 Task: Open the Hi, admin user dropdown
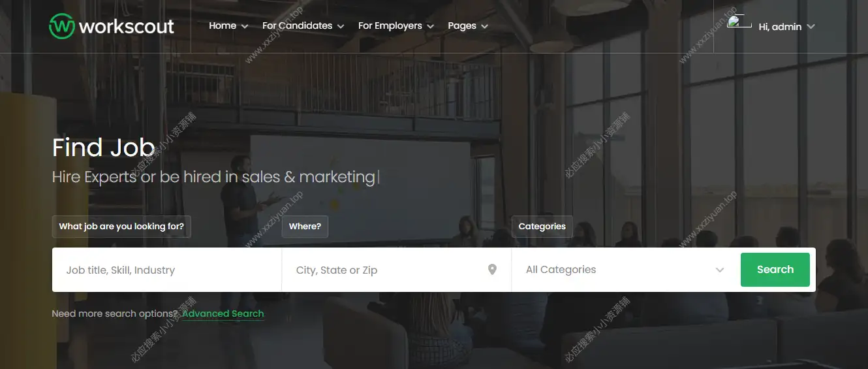786,27
